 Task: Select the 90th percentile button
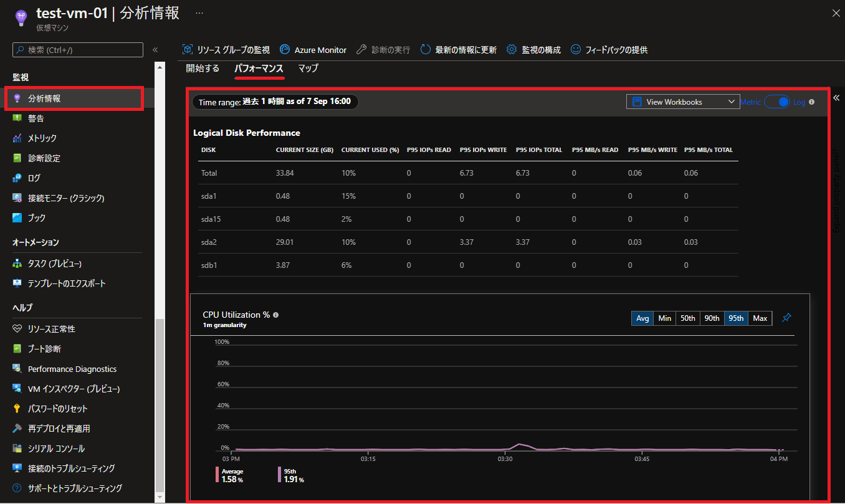click(x=712, y=318)
